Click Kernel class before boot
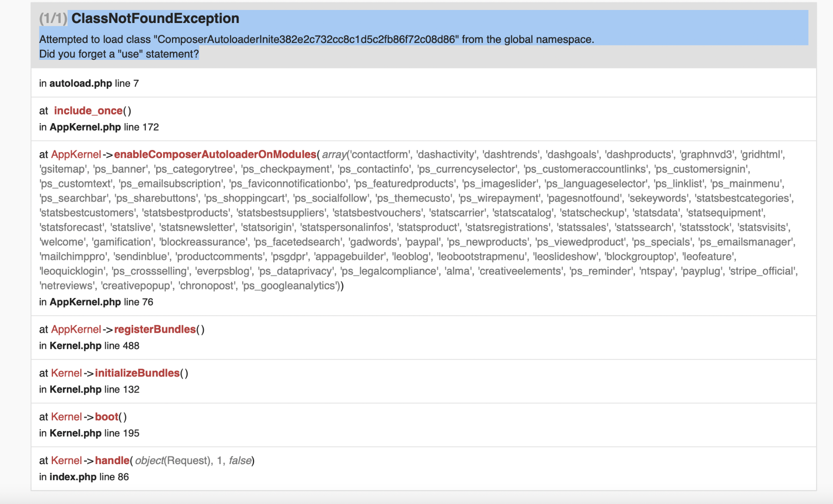The width and height of the screenshot is (833, 504). 66,417
